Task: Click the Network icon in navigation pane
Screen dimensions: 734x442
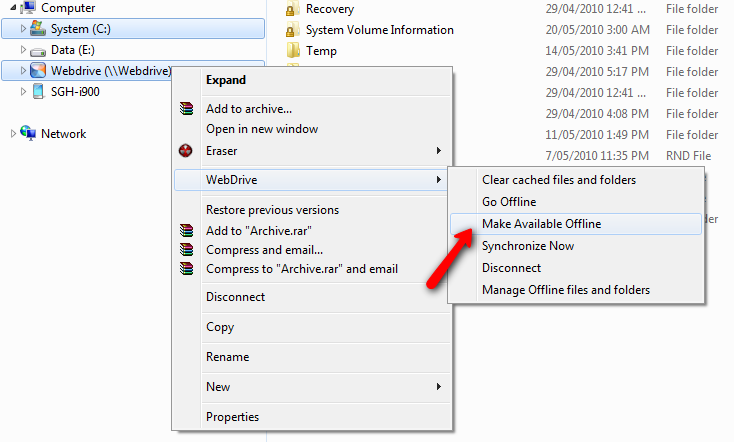Action: pos(28,134)
